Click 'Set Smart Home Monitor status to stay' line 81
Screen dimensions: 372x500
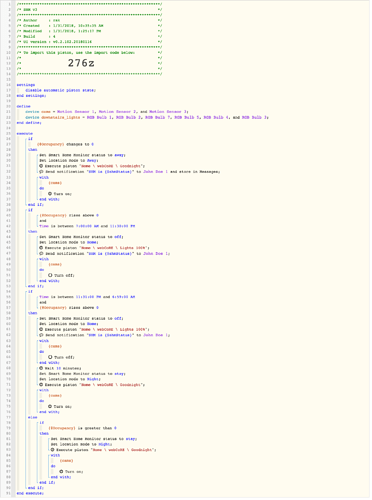pos(94,439)
